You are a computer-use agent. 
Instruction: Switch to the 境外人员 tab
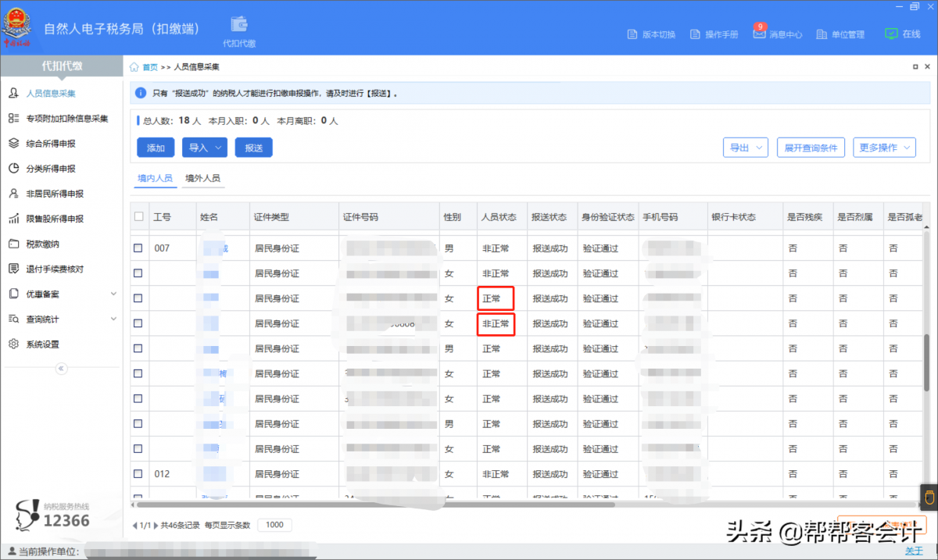(x=202, y=178)
